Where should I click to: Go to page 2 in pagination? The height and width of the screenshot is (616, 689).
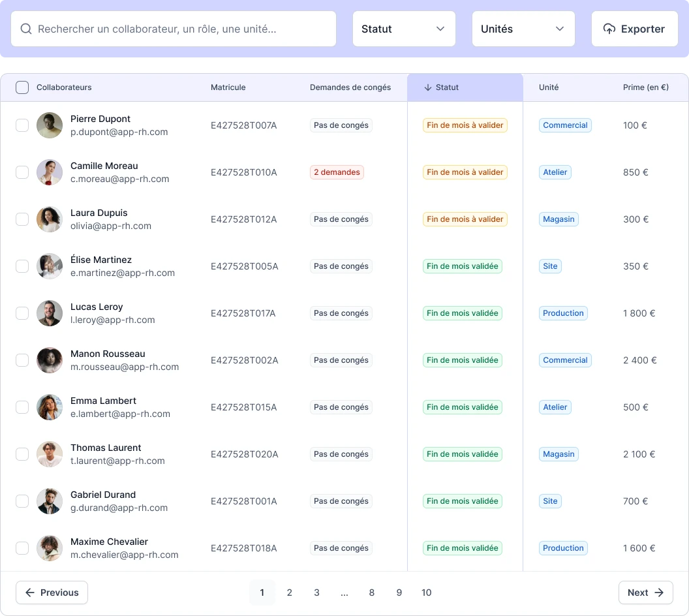(289, 593)
